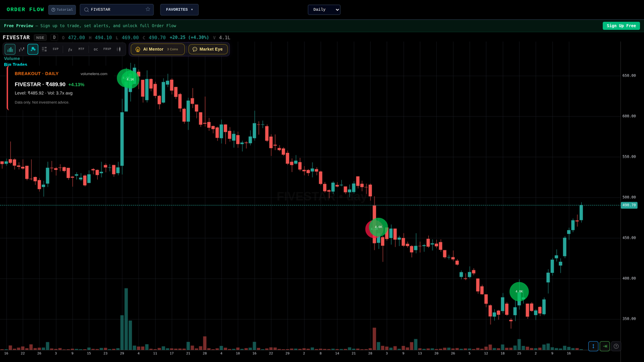Click the fx indicator icon
This screenshot has height=362, width=644.
point(70,49)
